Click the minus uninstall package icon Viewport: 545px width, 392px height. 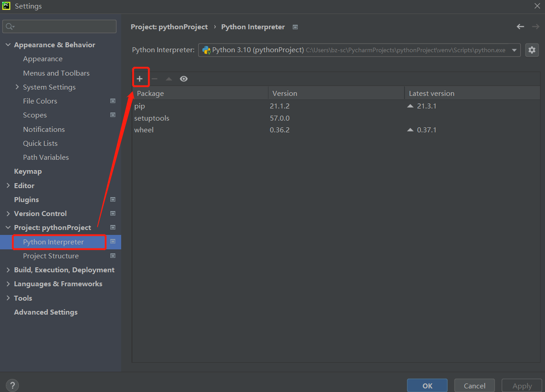(154, 79)
